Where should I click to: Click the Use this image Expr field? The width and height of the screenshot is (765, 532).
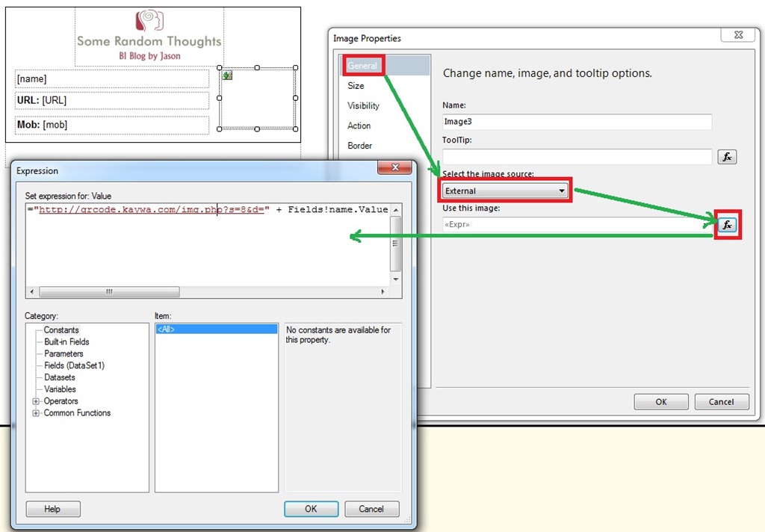577,224
